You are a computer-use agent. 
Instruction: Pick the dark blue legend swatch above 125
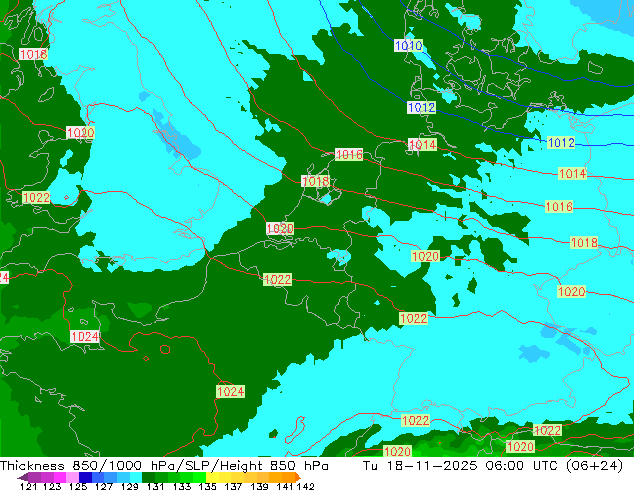pos(85,478)
